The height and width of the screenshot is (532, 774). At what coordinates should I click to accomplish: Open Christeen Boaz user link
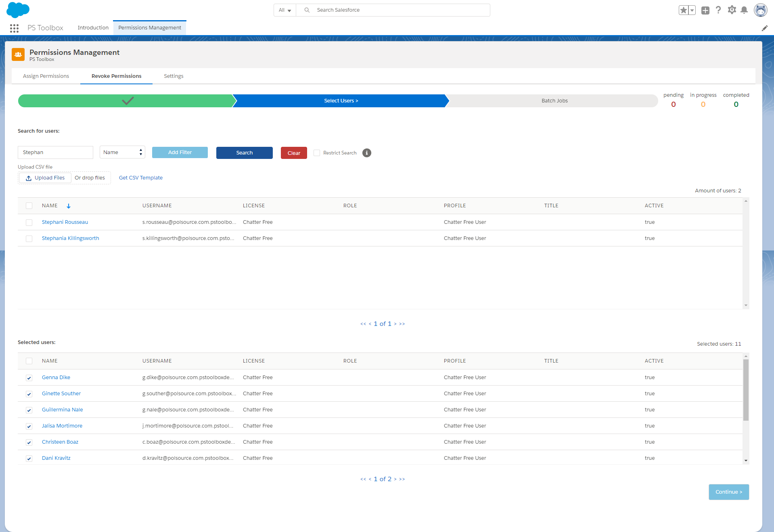click(60, 442)
